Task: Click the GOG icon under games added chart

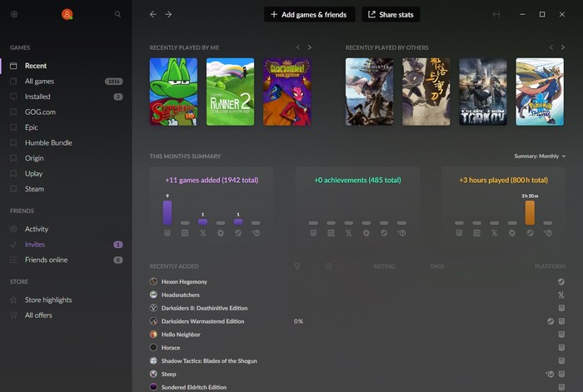Action: pyautogui.click(x=167, y=233)
